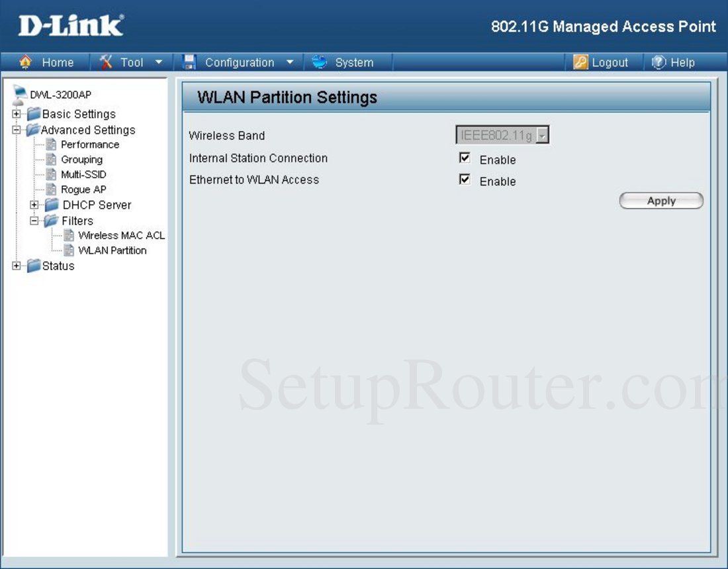The width and height of the screenshot is (728, 569).
Task: Click the DWL-3200AP device icon
Action: click(x=20, y=95)
